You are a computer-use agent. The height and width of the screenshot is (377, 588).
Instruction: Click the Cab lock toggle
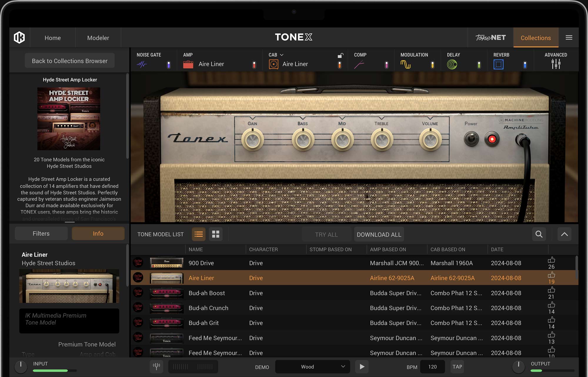pyautogui.click(x=340, y=55)
